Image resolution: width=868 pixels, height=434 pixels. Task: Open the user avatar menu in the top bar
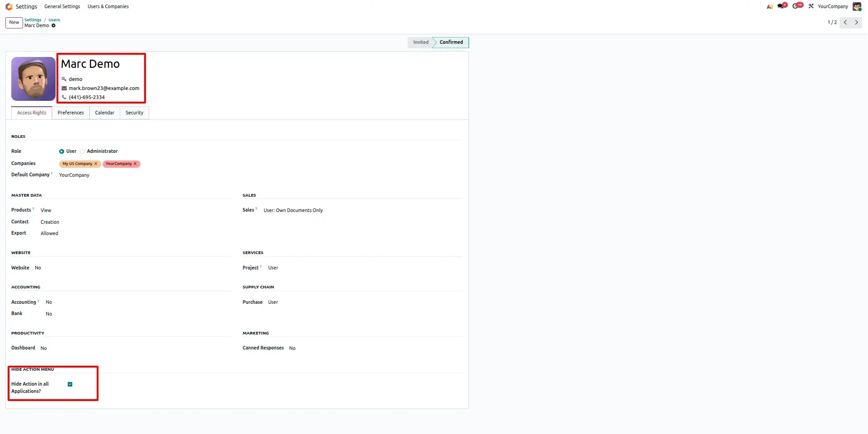pyautogui.click(x=857, y=6)
